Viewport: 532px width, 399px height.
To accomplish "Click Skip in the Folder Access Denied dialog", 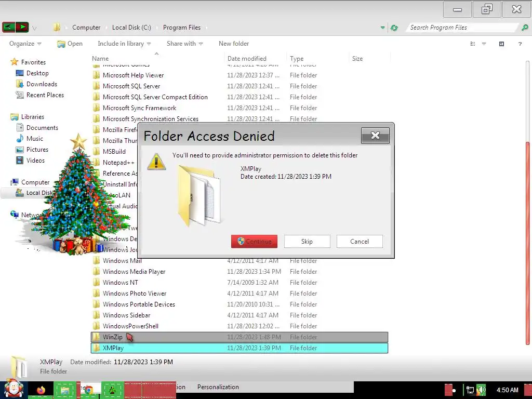I will click(307, 241).
